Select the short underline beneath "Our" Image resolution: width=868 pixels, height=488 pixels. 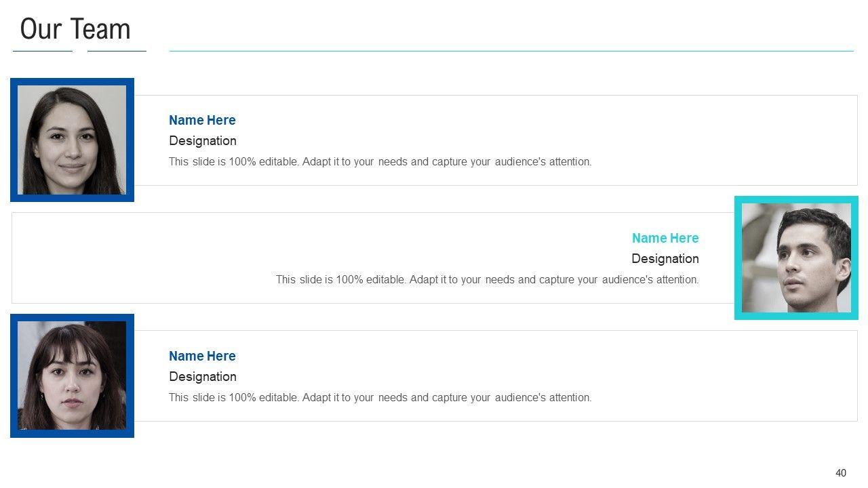point(42,51)
